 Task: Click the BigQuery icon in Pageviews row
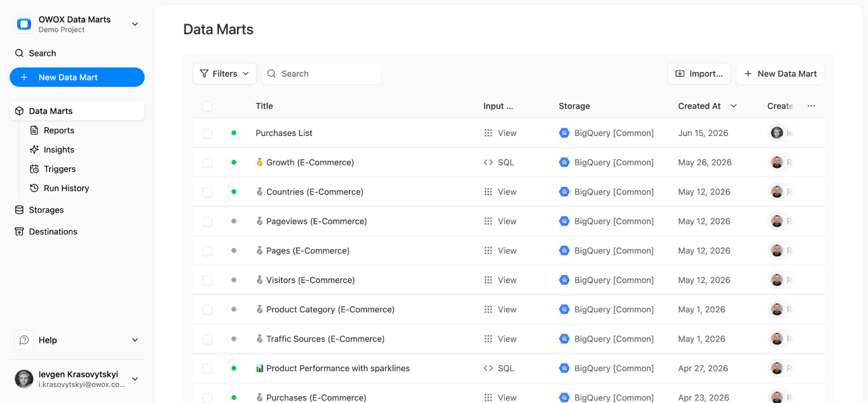click(x=564, y=221)
